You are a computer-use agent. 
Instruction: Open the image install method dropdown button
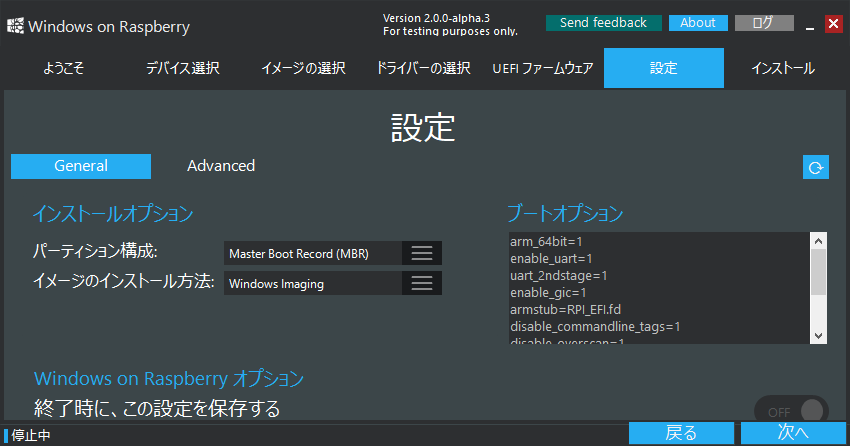click(422, 283)
